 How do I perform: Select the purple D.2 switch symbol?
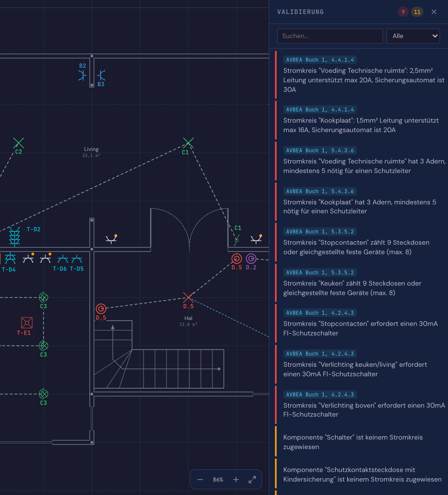tap(251, 258)
